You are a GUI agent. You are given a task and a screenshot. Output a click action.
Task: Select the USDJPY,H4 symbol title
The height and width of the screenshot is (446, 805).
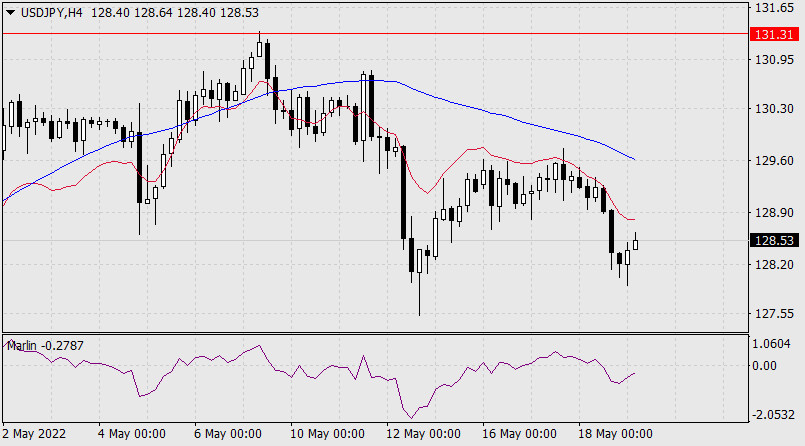pyautogui.click(x=51, y=13)
